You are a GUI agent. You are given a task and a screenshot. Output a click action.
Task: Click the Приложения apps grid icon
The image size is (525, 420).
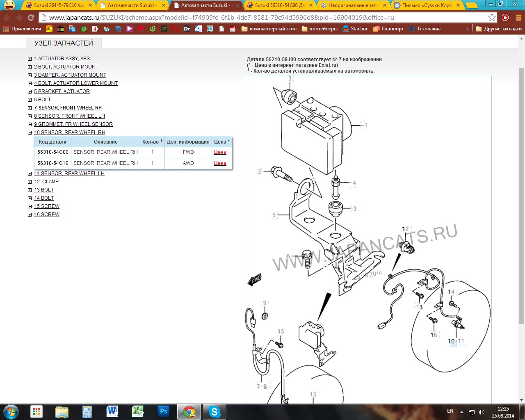point(6,29)
